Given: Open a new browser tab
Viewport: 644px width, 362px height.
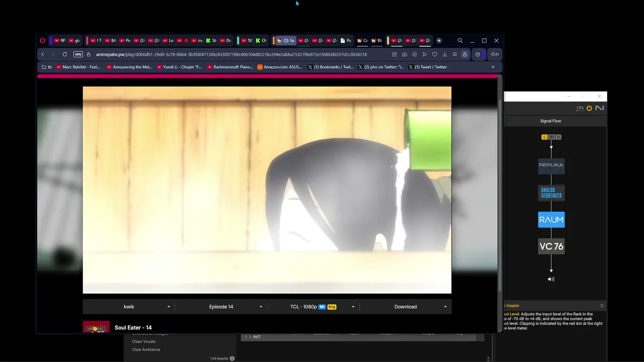Looking at the screenshot, I should click(439, 41).
